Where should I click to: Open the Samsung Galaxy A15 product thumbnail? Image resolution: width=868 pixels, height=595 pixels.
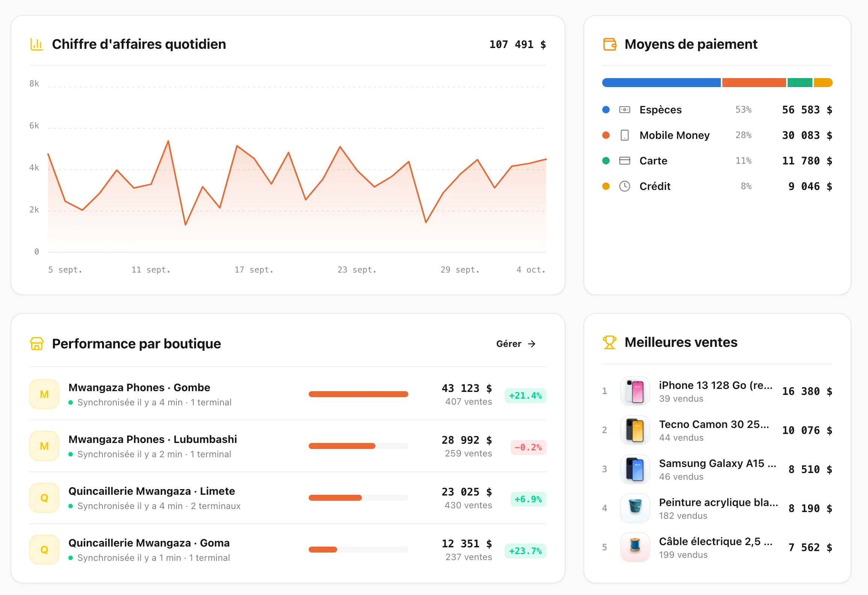[x=635, y=469]
